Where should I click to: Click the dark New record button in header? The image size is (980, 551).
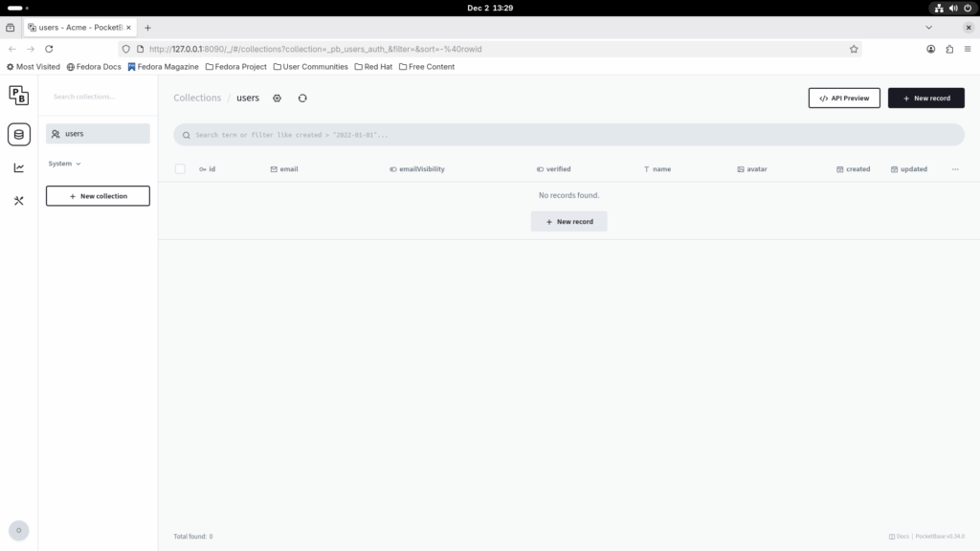[925, 99]
